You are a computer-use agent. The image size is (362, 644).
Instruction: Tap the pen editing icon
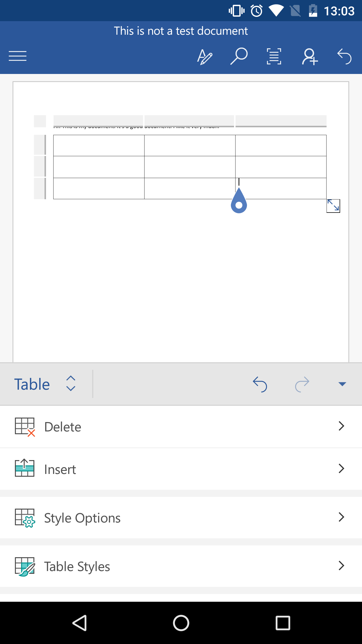[x=205, y=57]
